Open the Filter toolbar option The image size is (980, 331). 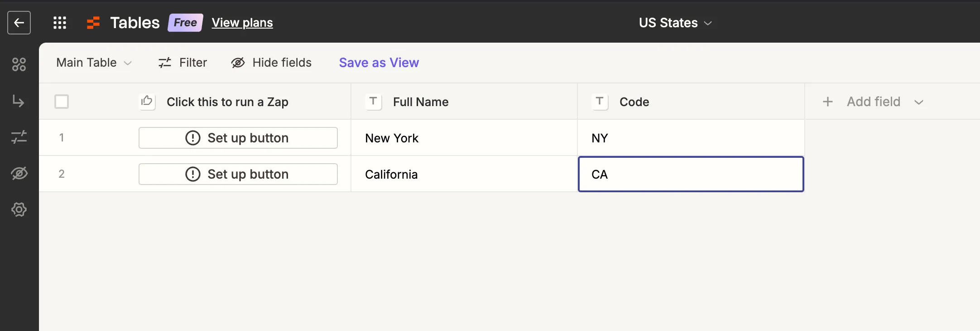click(183, 63)
